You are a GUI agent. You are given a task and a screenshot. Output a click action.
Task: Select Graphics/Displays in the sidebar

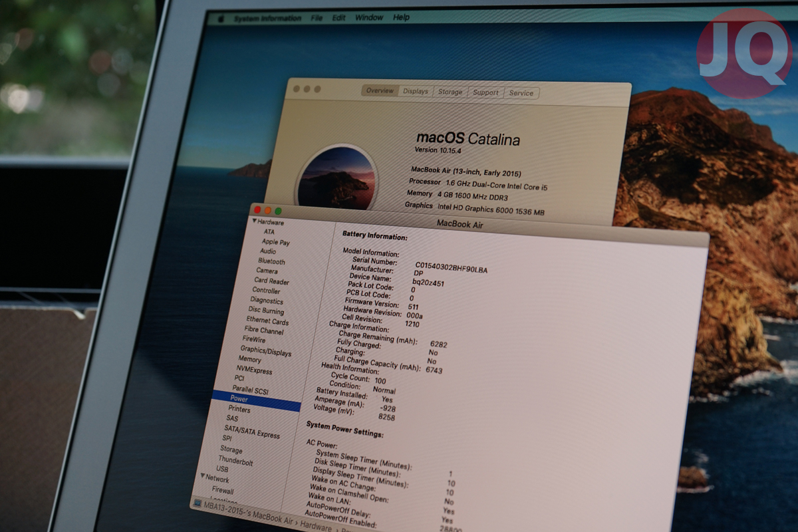coord(265,350)
